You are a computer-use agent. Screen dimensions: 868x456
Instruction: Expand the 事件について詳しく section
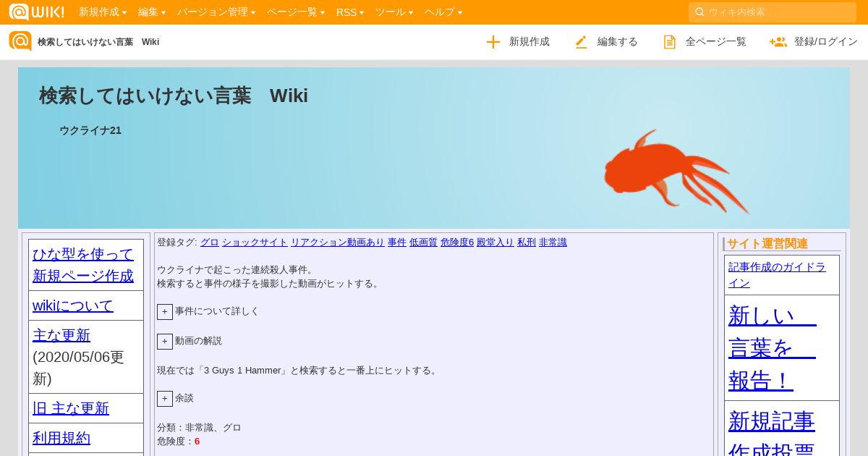point(165,312)
